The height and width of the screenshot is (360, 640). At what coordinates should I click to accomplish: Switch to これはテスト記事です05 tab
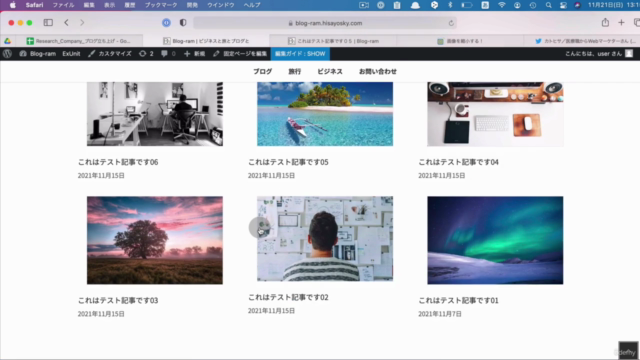tap(333, 41)
